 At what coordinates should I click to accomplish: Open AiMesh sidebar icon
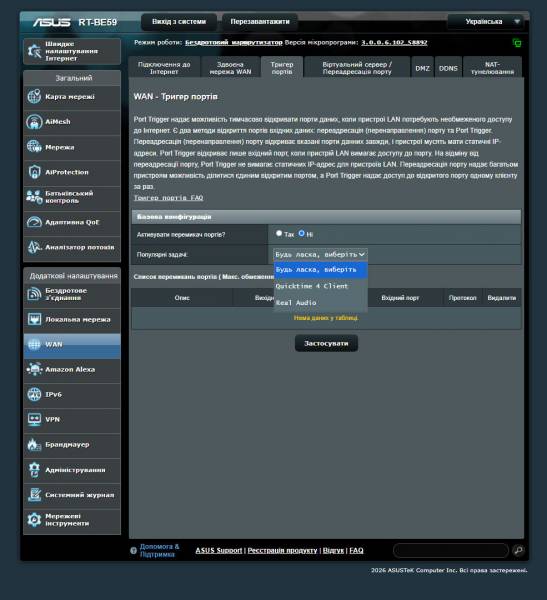tap(34, 122)
